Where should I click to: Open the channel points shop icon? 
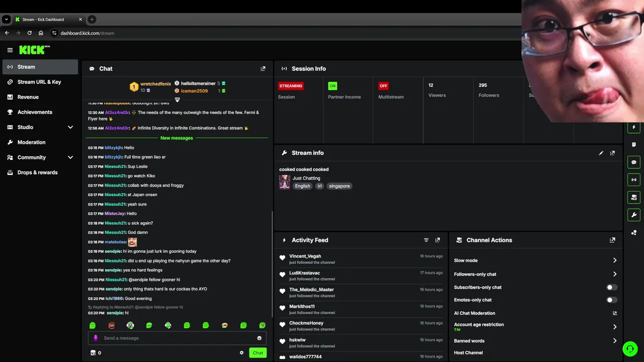93,353
